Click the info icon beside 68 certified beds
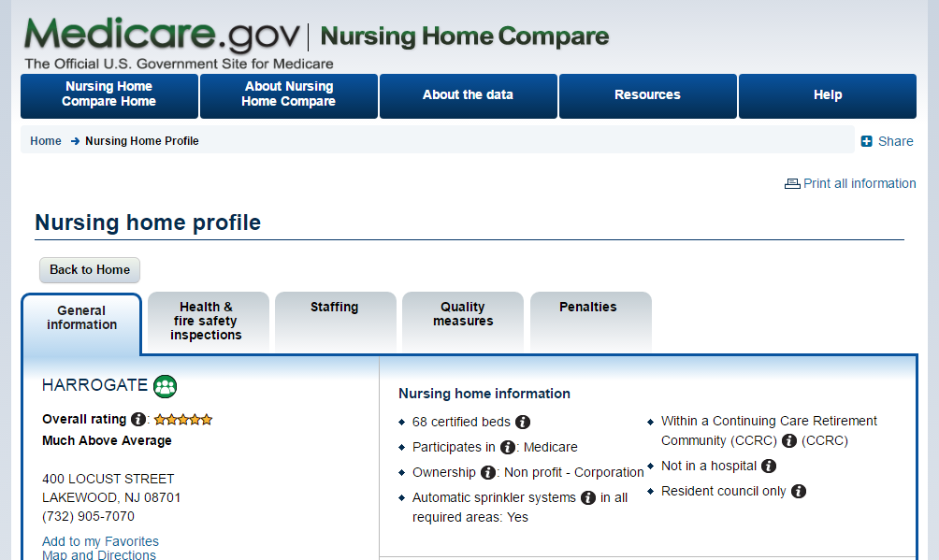The image size is (939, 560). tap(523, 422)
